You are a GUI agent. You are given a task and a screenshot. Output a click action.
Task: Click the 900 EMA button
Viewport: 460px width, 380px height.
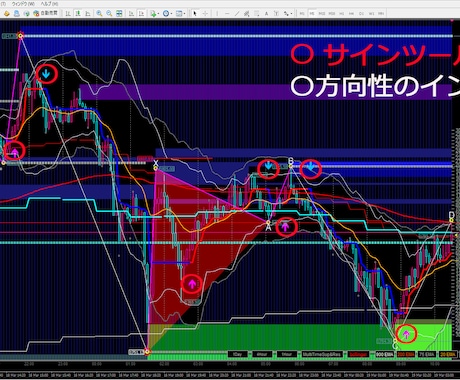click(x=385, y=354)
